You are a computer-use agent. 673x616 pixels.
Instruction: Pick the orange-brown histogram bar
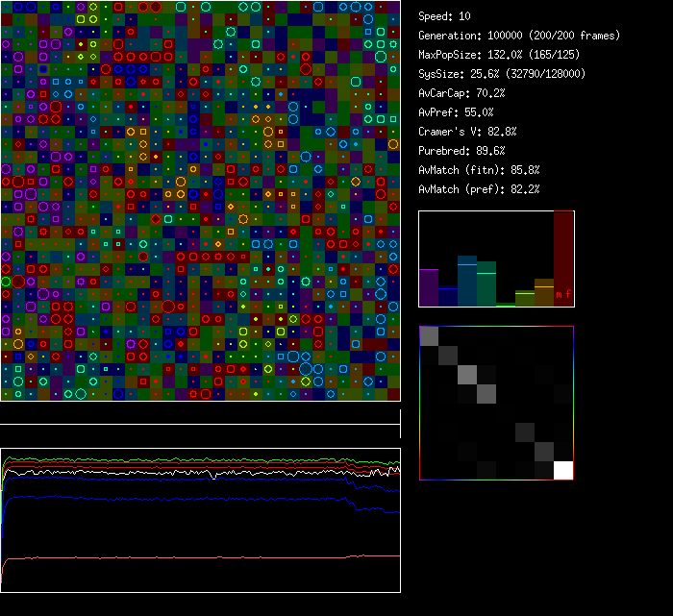(x=544, y=293)
